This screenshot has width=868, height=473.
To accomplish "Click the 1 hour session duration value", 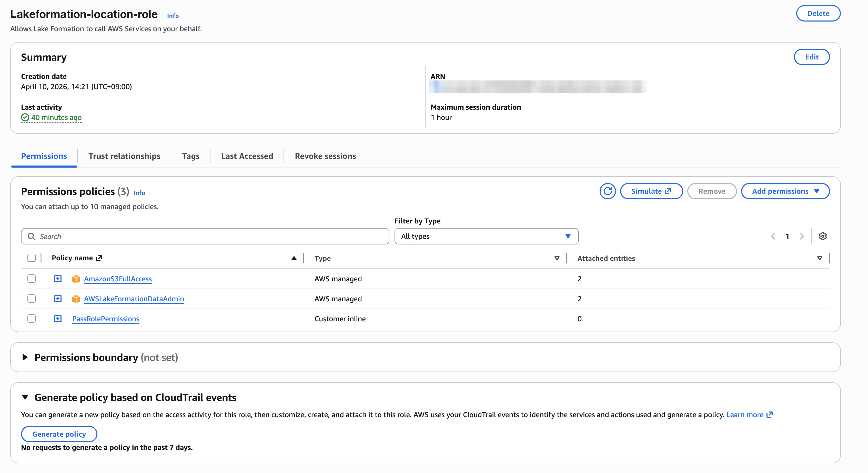I will (x=441, y=118).
